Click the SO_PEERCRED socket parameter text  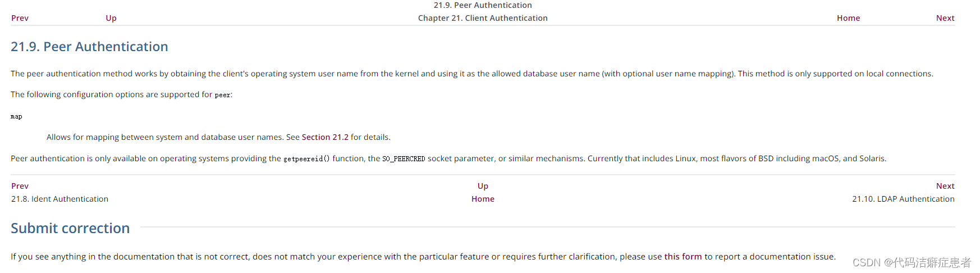[x=404, y=159]
